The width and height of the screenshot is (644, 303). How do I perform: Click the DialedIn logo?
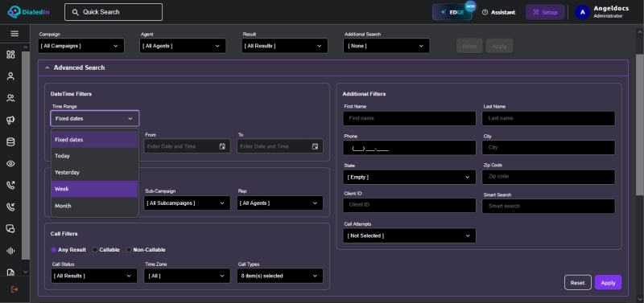[x=28, y=12]
